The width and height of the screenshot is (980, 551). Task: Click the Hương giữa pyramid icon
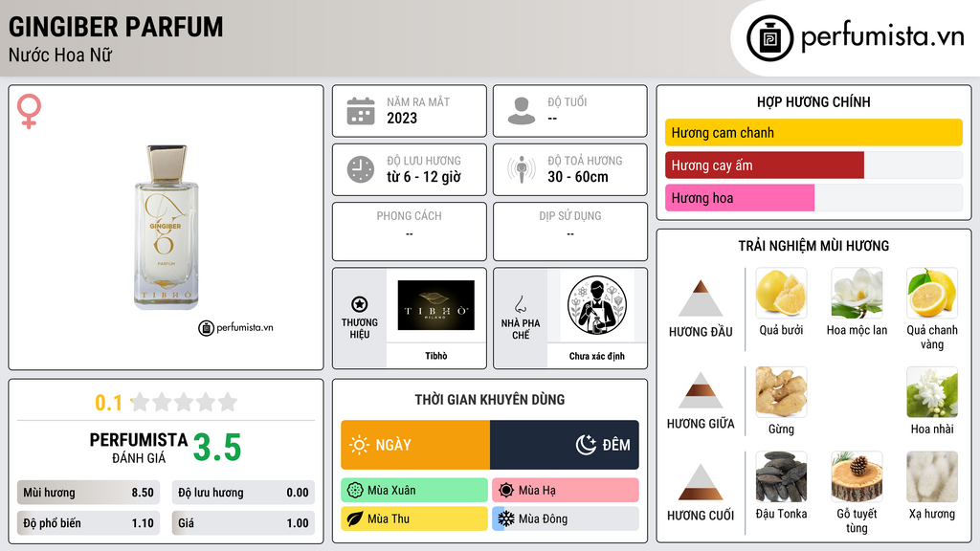pos(701,390)
